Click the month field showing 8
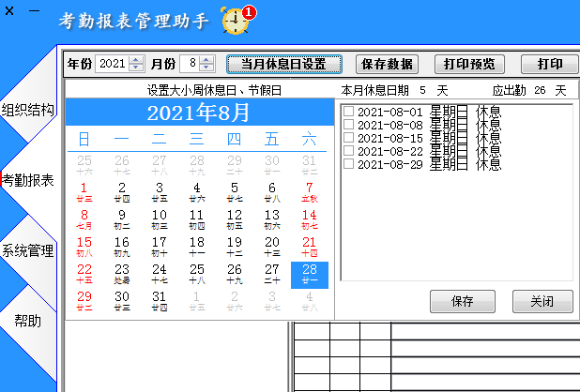 tap(190, 64)
